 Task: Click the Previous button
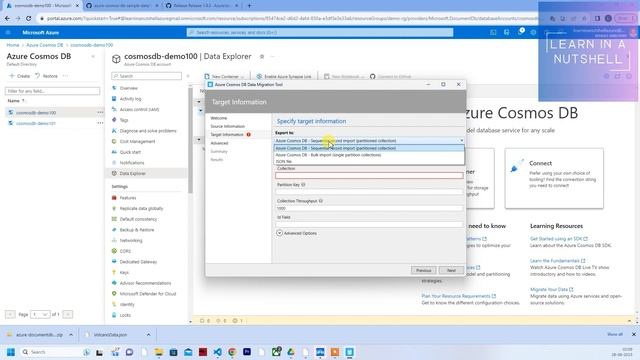423,270
